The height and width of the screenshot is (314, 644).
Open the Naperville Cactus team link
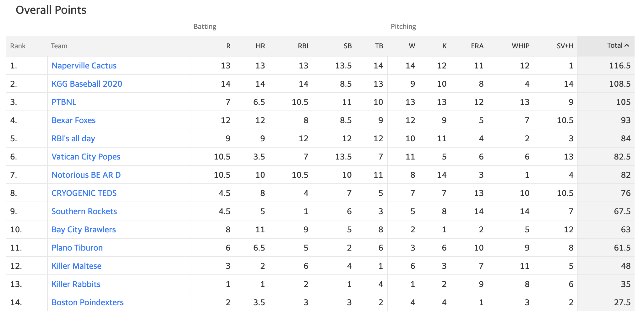[84, 66]
